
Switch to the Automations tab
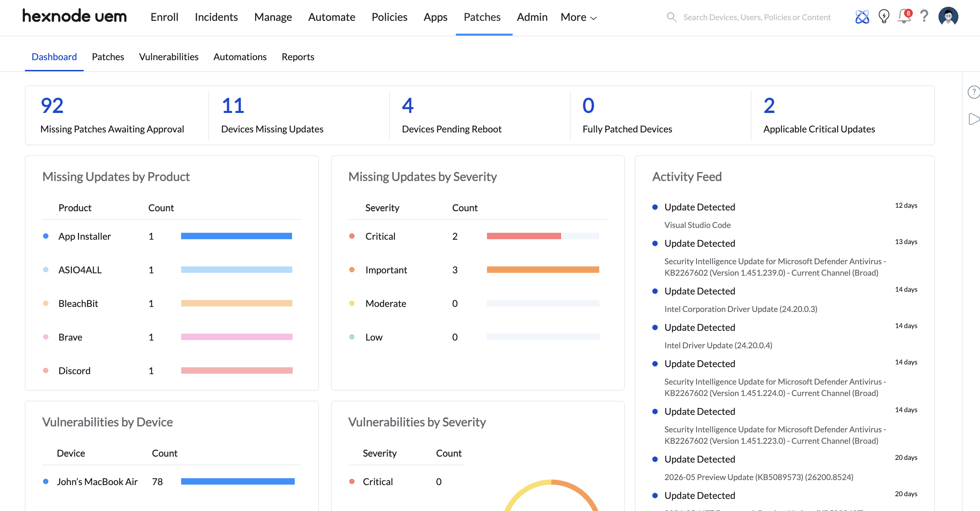(x=240, y=57)
